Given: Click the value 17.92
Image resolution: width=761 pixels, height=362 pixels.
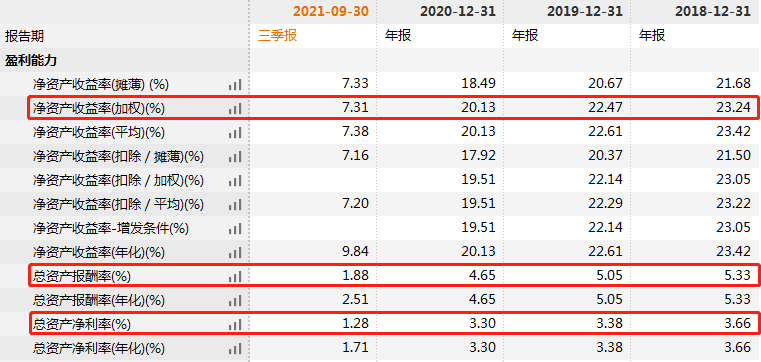Looking at the screenshot, I should pos(479,155).
